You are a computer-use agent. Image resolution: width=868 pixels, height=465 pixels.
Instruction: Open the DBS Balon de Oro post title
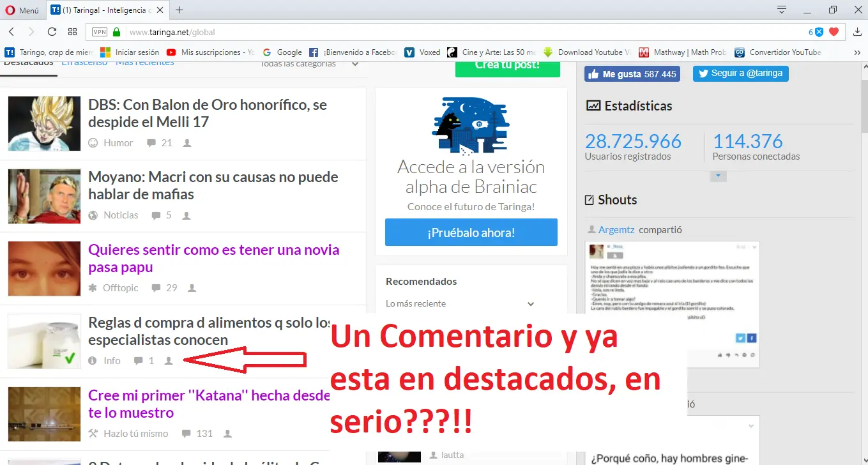click(208, 113)
